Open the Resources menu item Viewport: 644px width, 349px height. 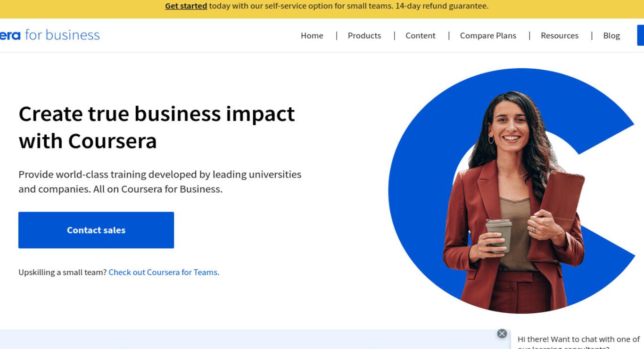[560, 35]
